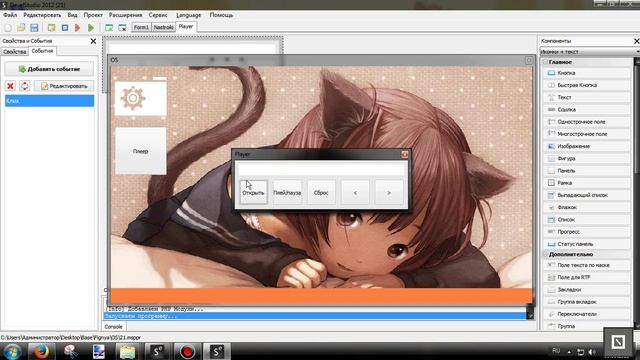Click the gear settings tile in OS window

(x=141, y=98)
